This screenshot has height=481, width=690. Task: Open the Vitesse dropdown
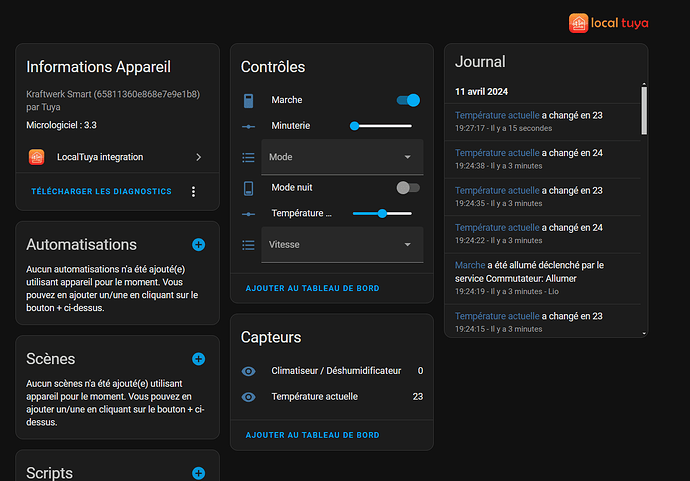(342, 244)
